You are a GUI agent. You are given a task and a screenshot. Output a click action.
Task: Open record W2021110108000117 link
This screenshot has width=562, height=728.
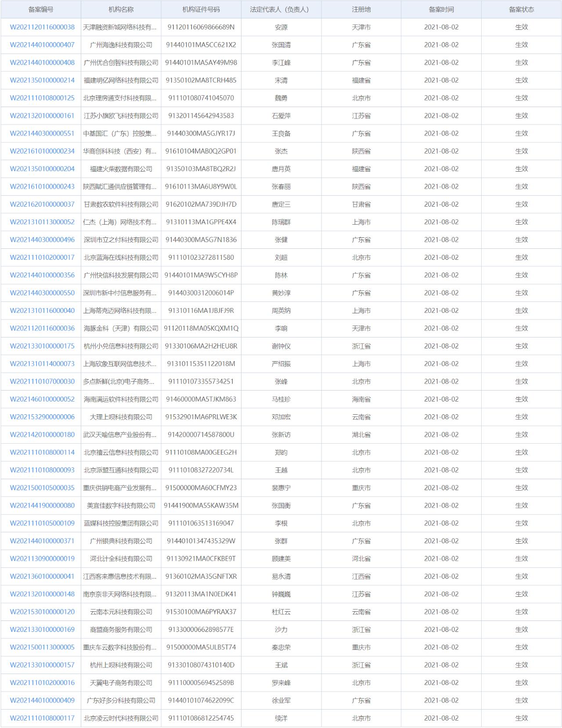click(x=42, y=718)
